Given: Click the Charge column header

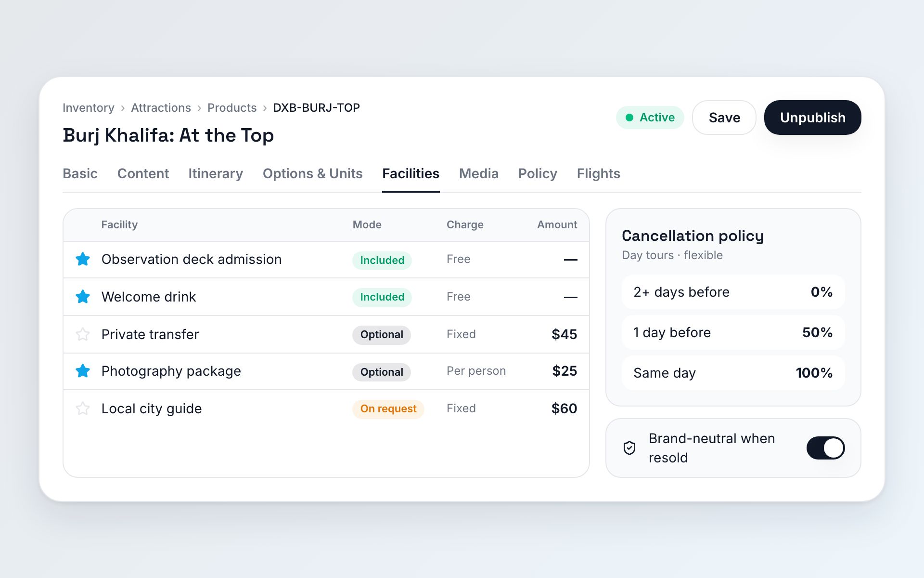Looking at the screenshot, I should click(465, 224).
